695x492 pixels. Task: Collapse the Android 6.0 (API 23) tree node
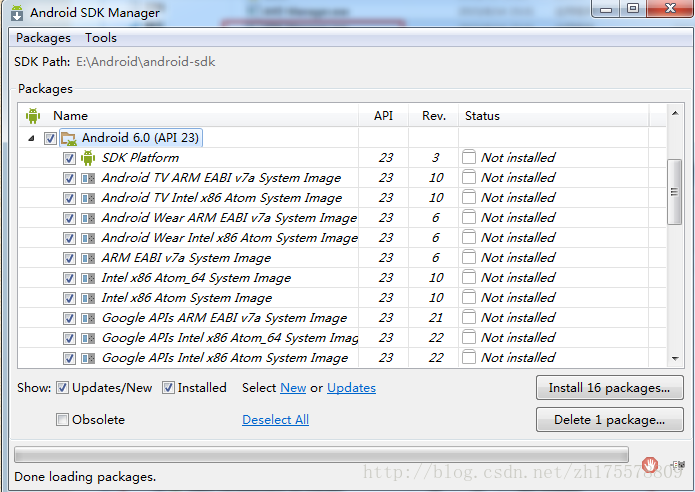[x=31, y=138]
